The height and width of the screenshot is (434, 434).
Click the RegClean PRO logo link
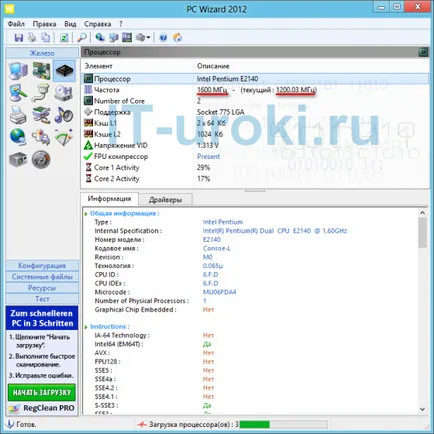coord(42,408)
